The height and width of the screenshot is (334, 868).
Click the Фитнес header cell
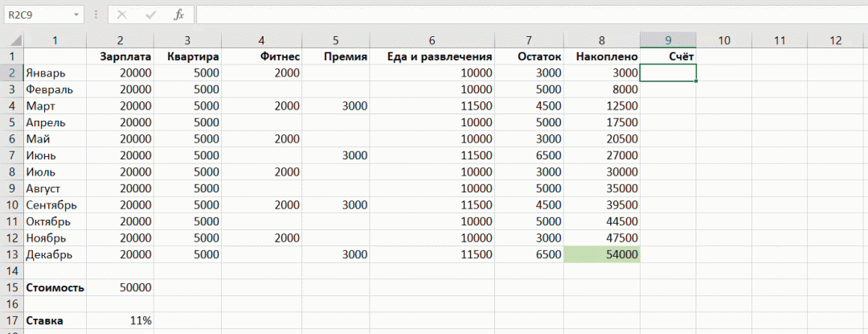pyautogui.click(x=262, y=56)
